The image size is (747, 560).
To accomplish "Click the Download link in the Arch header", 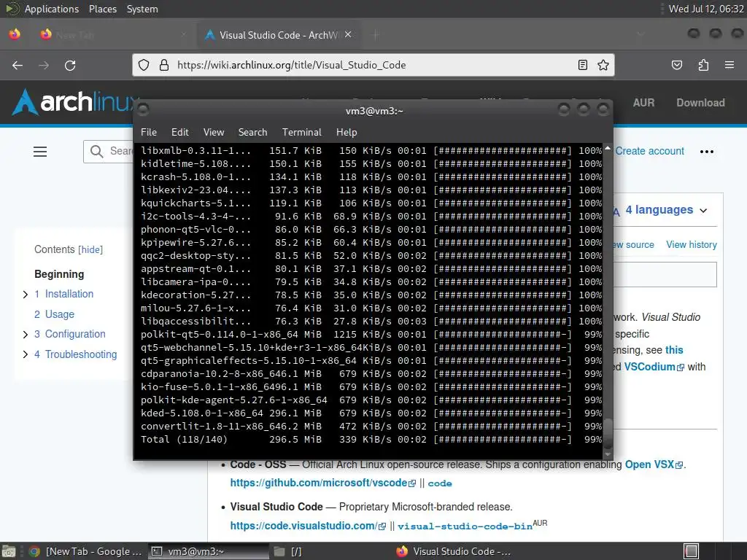I will point(700,103).
